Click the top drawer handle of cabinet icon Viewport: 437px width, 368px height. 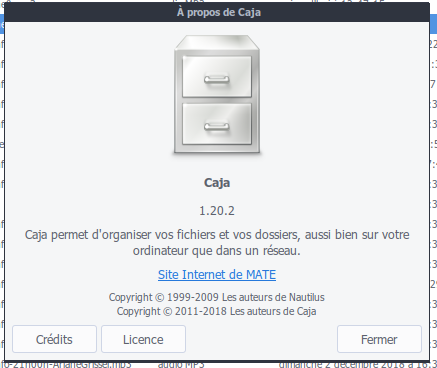tap(217, 79)
